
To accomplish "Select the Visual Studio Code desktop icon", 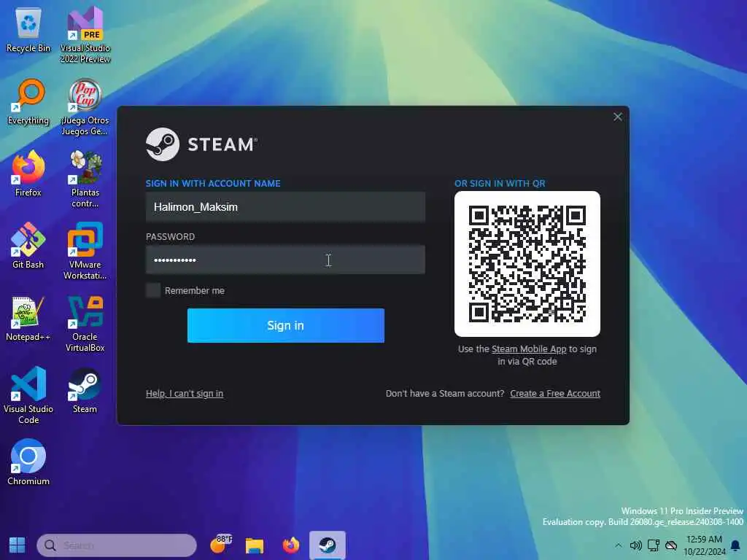I will (x=28, y=395).
